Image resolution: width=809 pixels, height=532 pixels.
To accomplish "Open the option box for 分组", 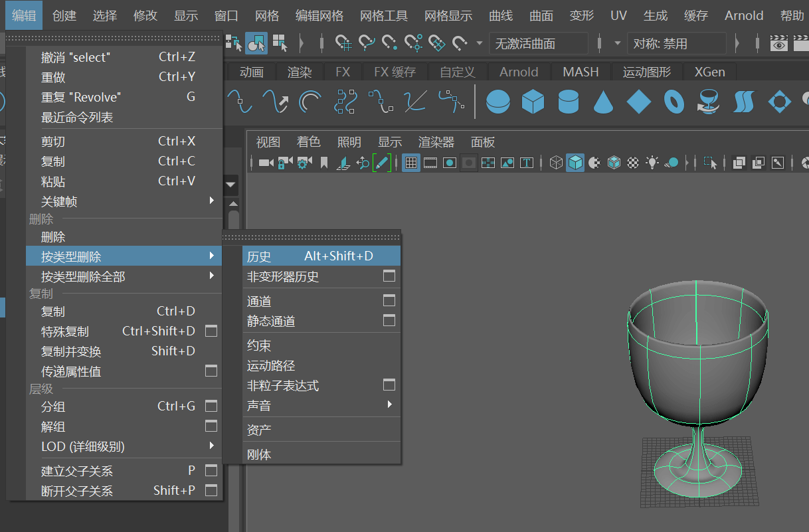I will click(x=211, y=405).
